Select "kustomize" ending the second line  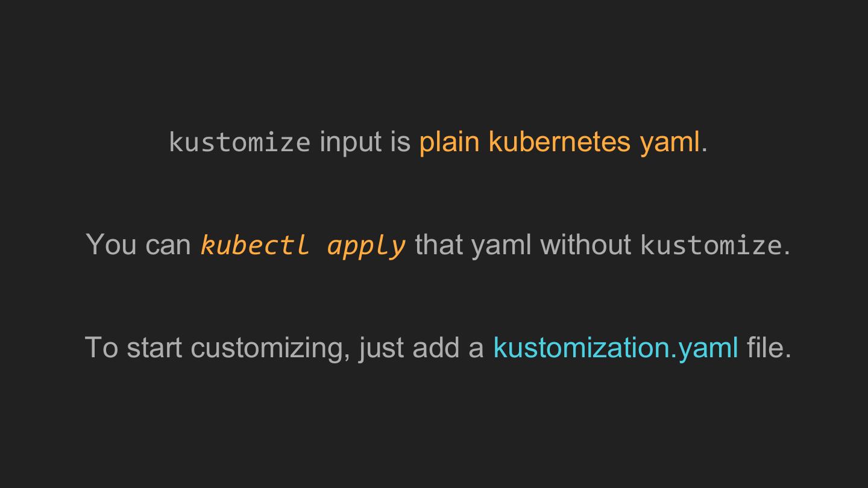[711, 245]
